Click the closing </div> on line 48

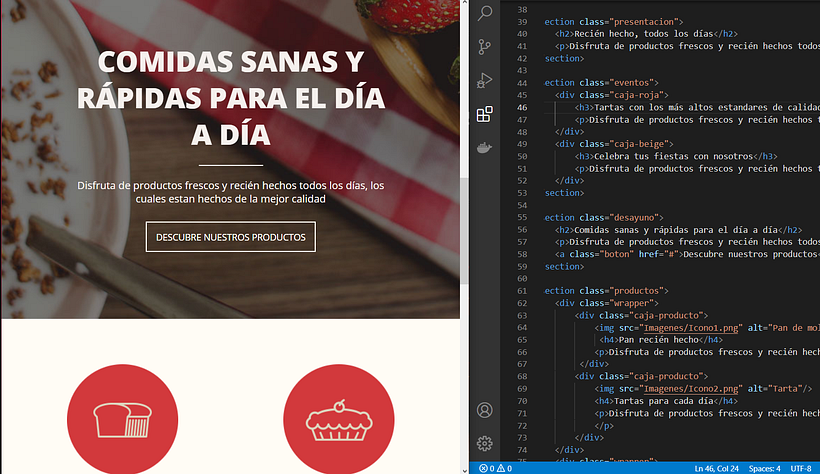pos(570,132)
